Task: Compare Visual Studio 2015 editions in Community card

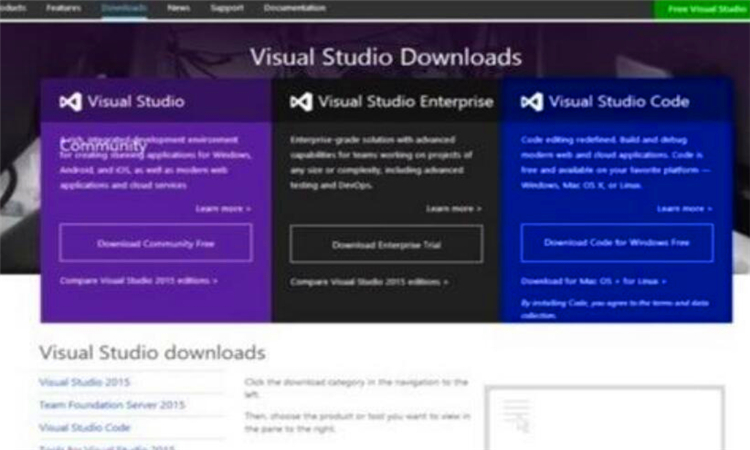Action: [139, 281]
